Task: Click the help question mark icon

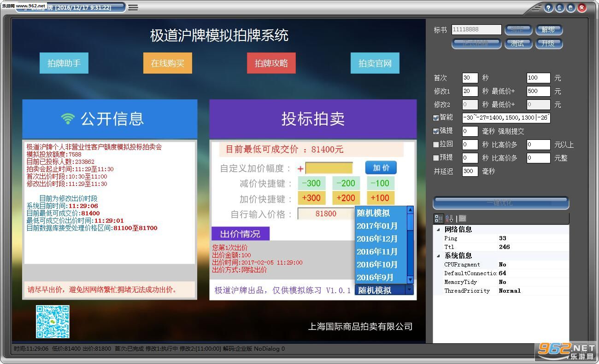Action: coord(548,8)
